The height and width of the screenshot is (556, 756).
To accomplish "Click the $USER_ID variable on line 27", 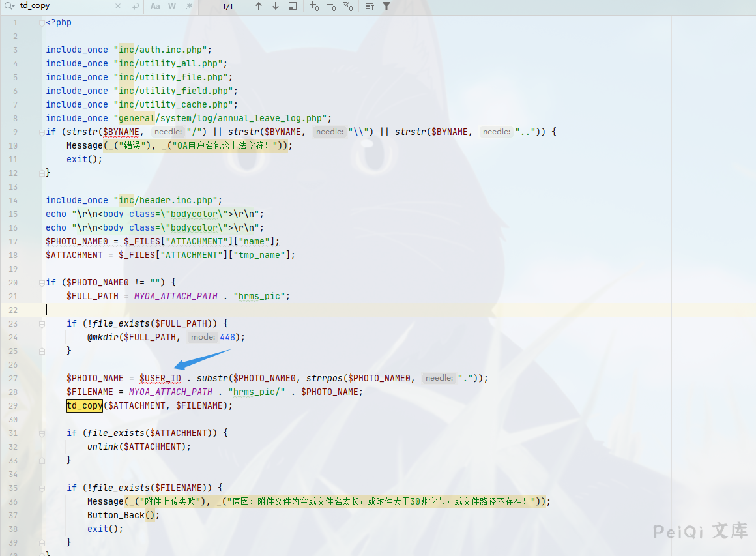I will (x=160, y=378).
